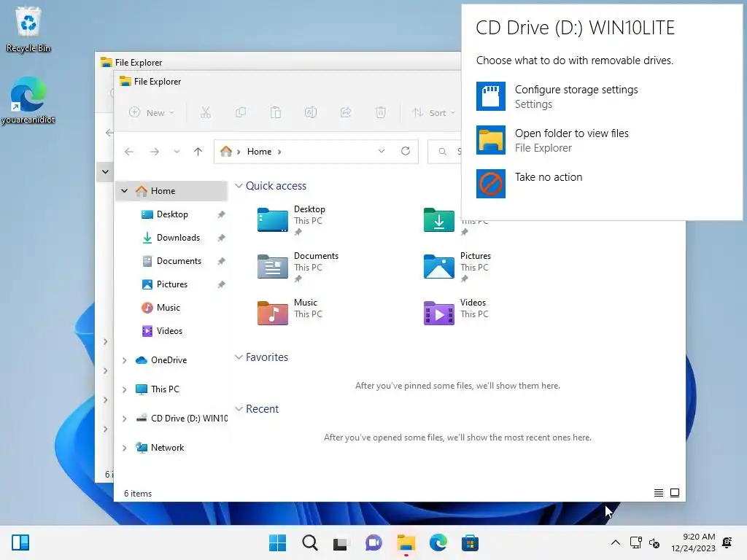Open notification center icon
The height and width of the screenshot is (560, 747).
coord(727,542)
